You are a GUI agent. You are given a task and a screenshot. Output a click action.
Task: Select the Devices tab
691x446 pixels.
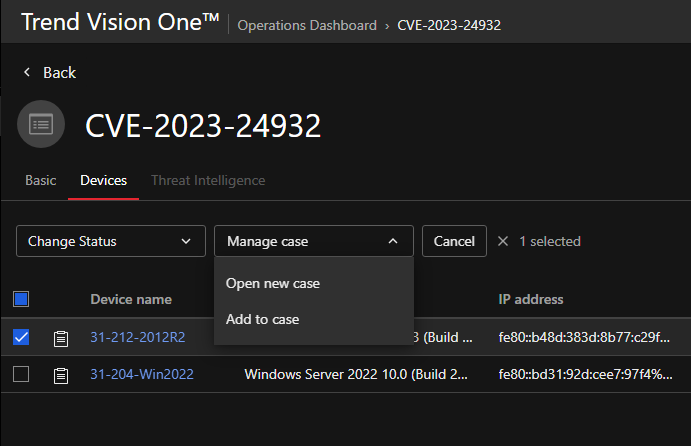point(103,181)
